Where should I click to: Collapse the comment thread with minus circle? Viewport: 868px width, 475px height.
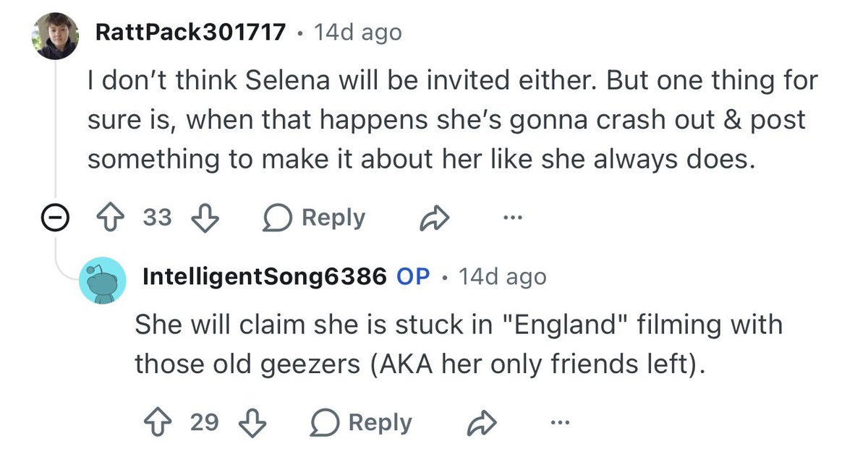(55, 218)
